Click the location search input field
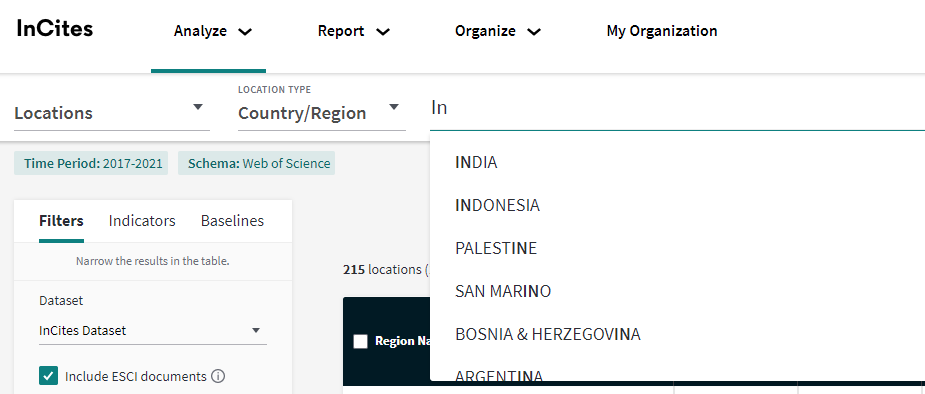The height and width of the screenshot is (394, 925). 677,109
